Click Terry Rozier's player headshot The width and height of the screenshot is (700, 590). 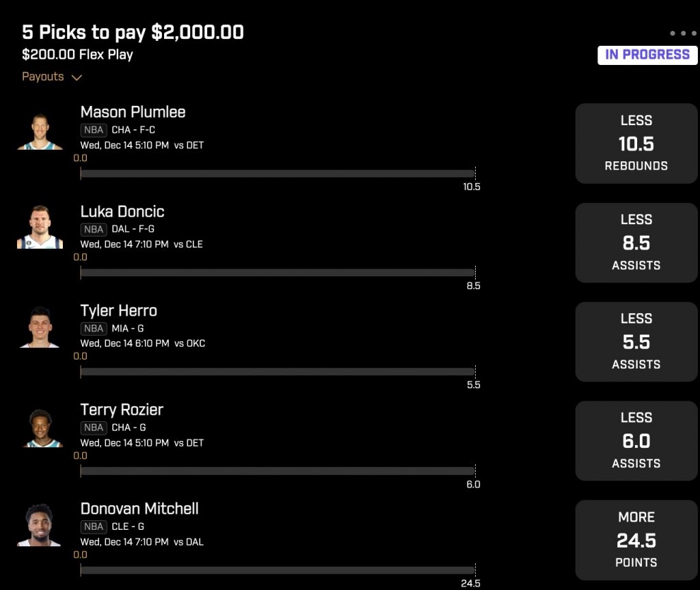[x=41, y=428]
